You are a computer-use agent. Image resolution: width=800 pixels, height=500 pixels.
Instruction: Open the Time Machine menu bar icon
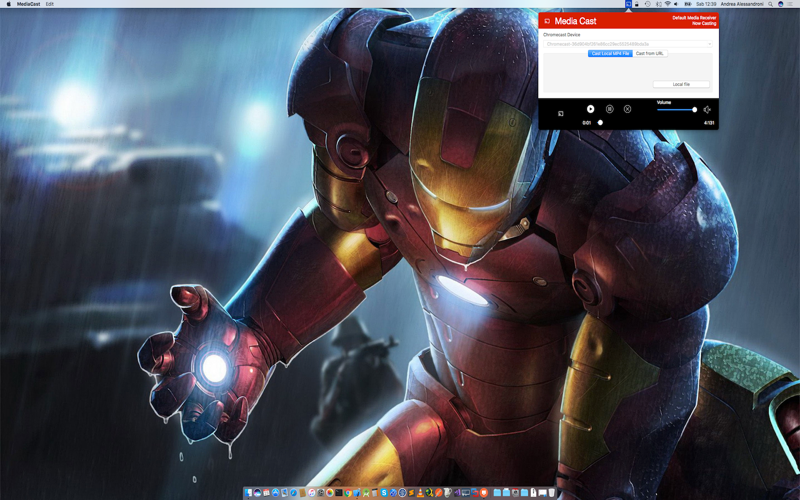coord(647,4)
